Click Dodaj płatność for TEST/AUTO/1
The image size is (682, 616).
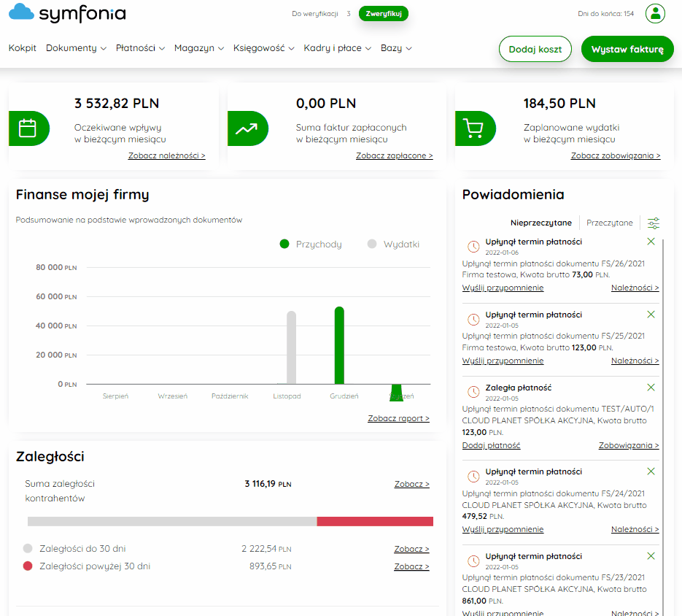491,445
